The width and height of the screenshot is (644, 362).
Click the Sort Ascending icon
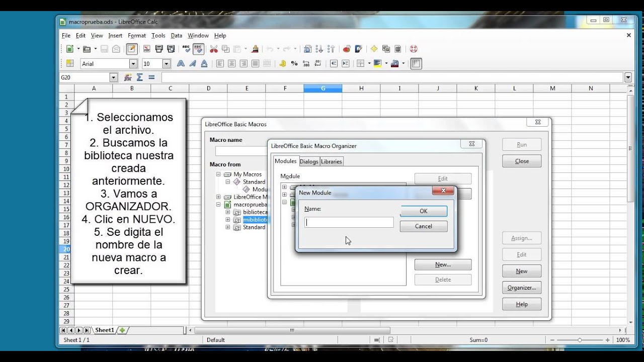coord(320,49)
